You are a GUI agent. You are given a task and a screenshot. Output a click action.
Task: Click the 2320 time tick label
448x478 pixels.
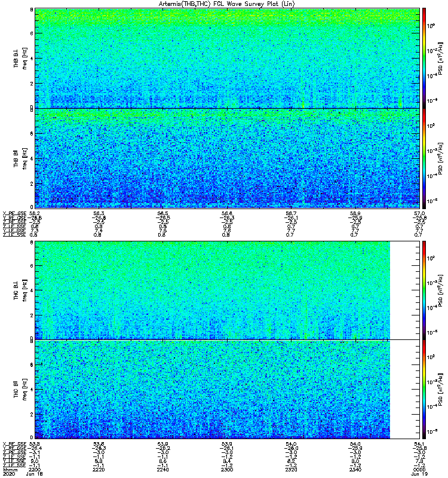pyautogui.click(x=291, y=470)
